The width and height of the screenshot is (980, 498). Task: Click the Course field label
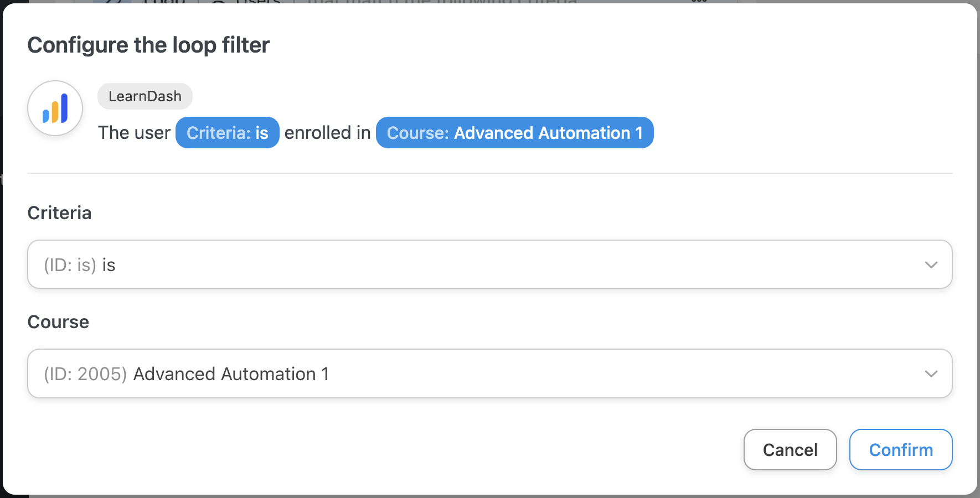tap(58, 322)
